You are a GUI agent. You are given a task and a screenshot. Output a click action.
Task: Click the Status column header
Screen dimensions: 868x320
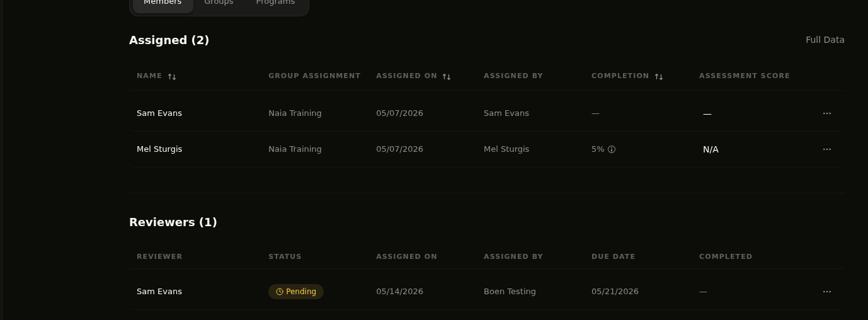285,256
